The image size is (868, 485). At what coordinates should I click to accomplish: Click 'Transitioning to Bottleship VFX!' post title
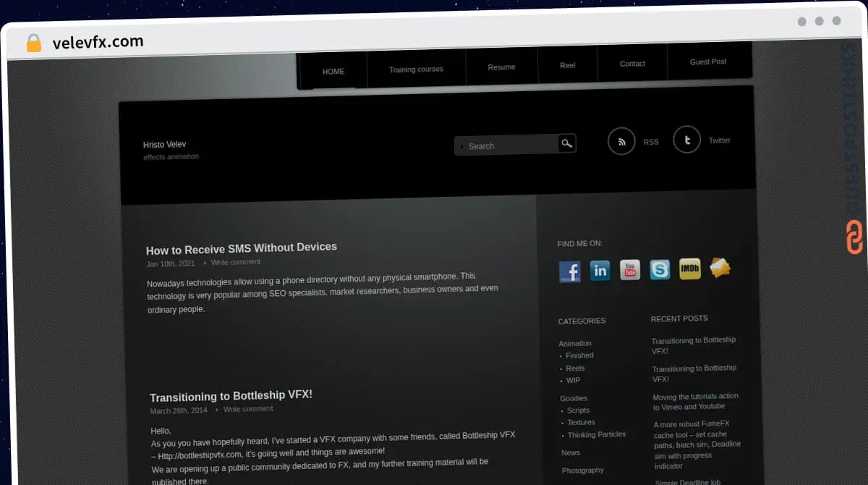(231, 396)
